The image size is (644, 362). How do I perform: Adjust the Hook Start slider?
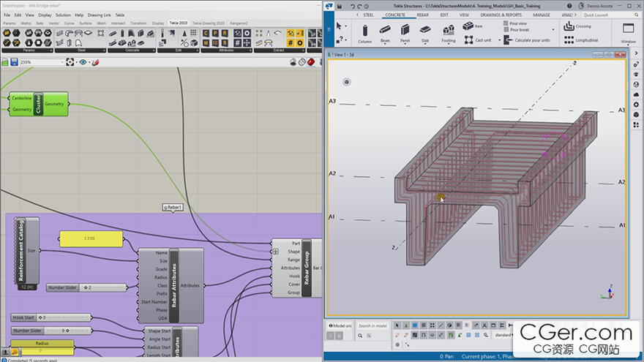click(x=51, y=317)
